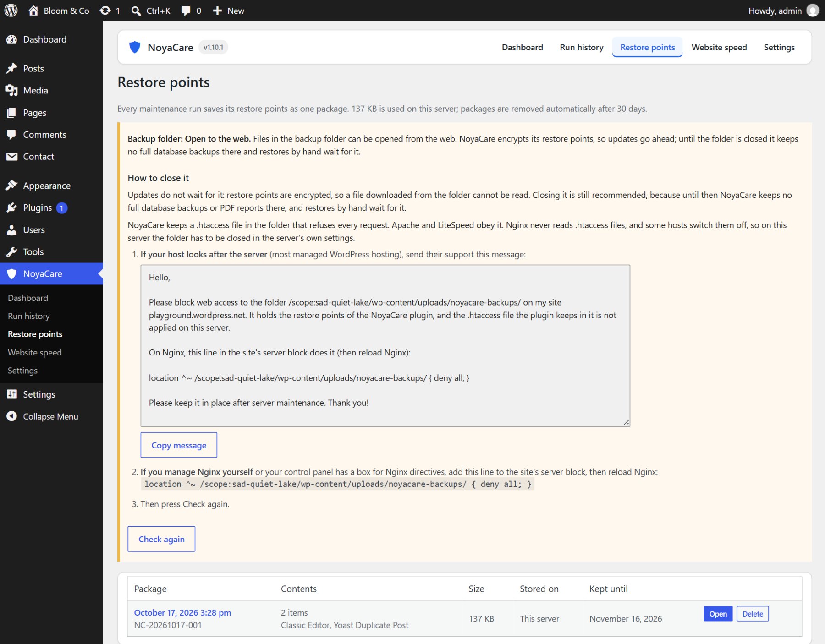
Task: Open Dashboard under NoyaCare in the sidebar
Action: (x=28, y=298)
